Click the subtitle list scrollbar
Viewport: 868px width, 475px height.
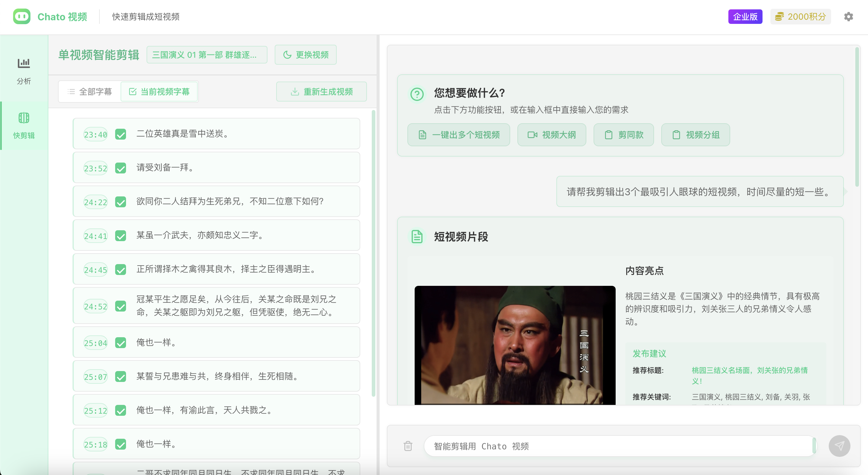(373, 253)
